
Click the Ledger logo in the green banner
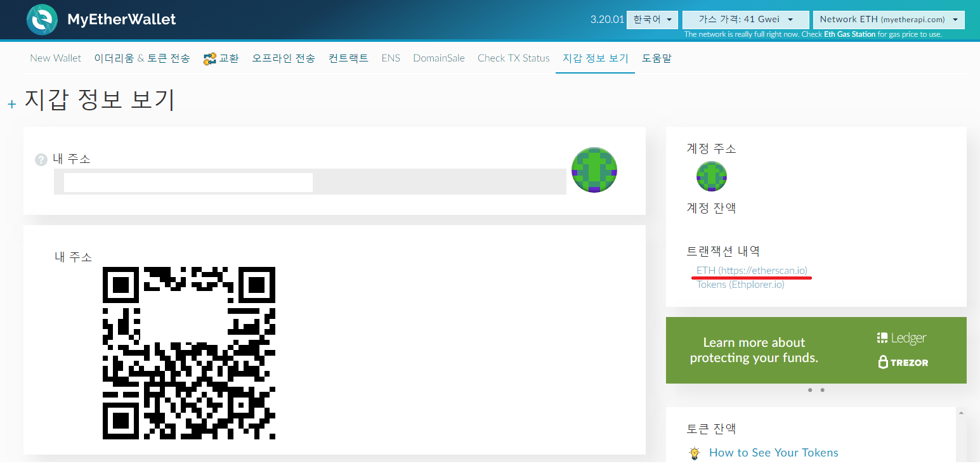903,338
